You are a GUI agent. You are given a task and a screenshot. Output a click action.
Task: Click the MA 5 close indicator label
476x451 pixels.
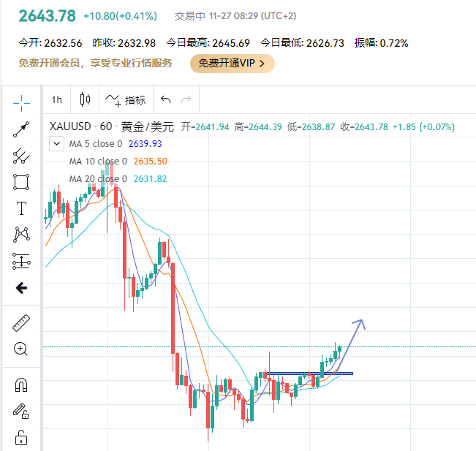(97, 144)
